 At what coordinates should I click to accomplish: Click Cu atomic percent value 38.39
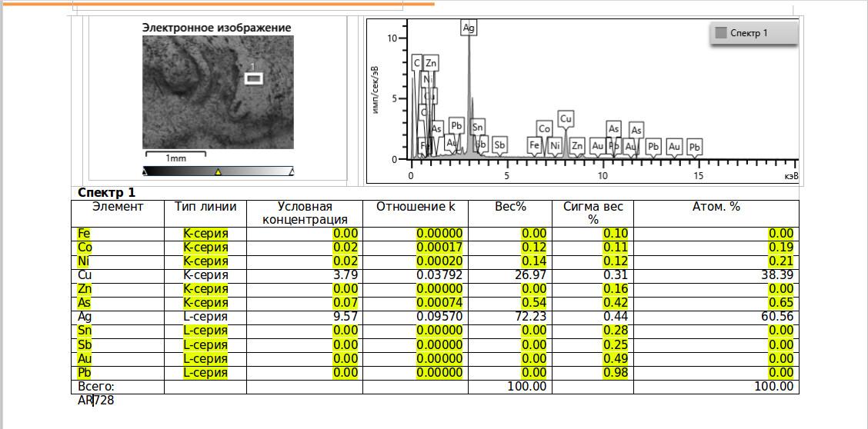point(777,275)
